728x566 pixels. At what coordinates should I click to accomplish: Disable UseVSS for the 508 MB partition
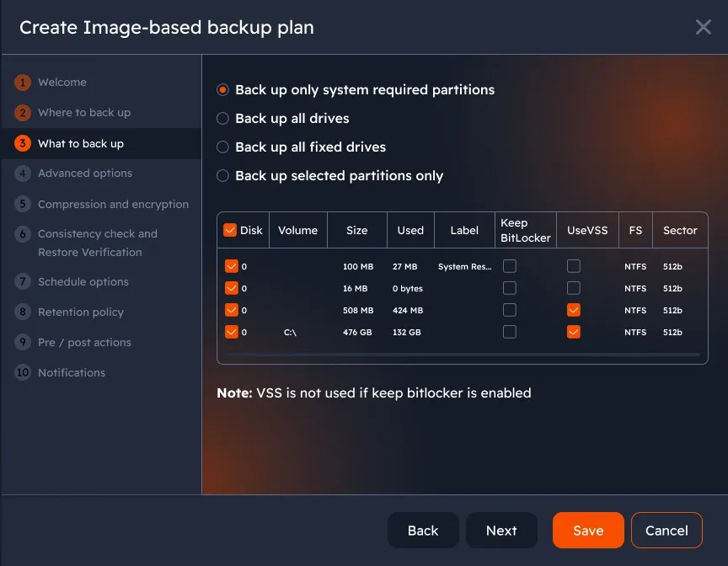click(574, 310)
